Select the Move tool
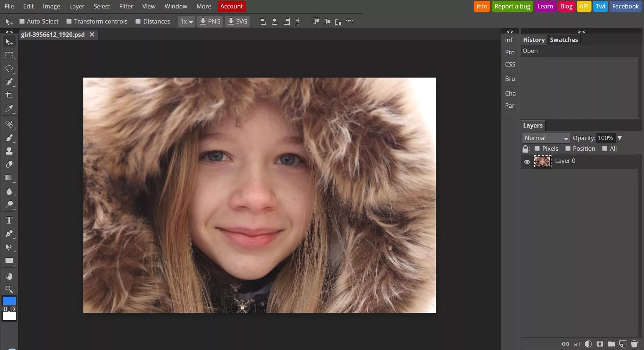Viewport: 644px width, 350px height. point(9,42)
